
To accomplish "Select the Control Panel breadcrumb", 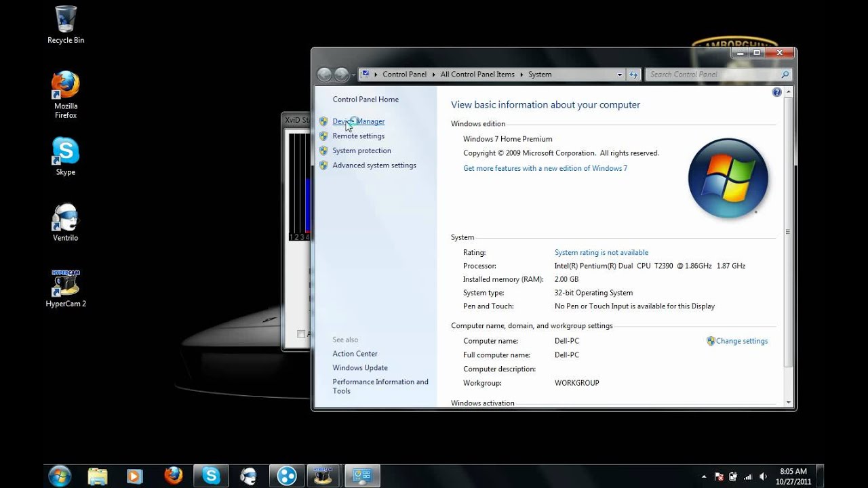I will 404,75.
